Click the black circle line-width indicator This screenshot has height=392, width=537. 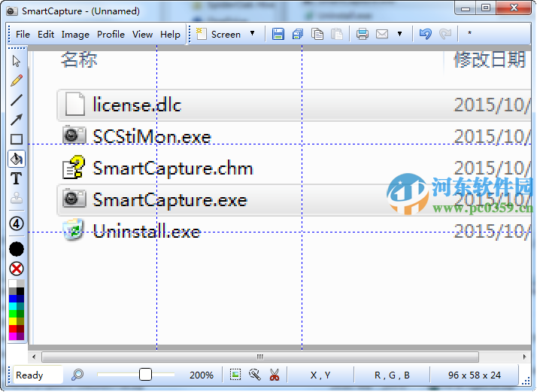(17, 249)
